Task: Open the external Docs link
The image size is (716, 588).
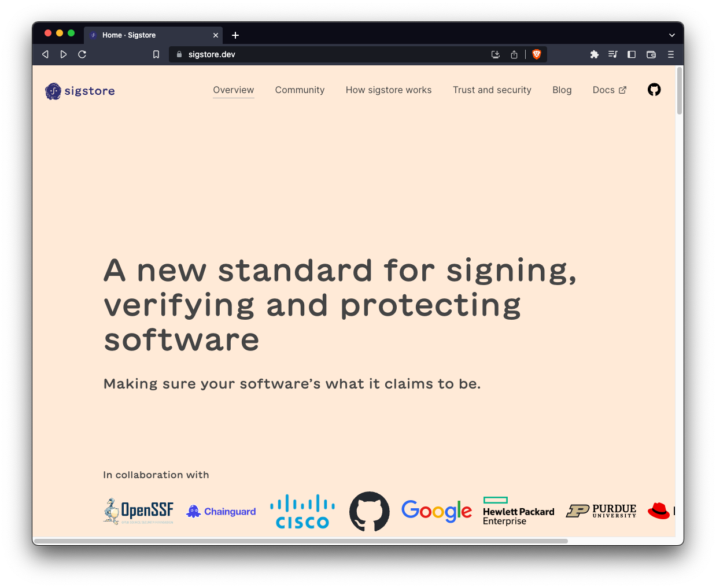Action: [610, 90]
